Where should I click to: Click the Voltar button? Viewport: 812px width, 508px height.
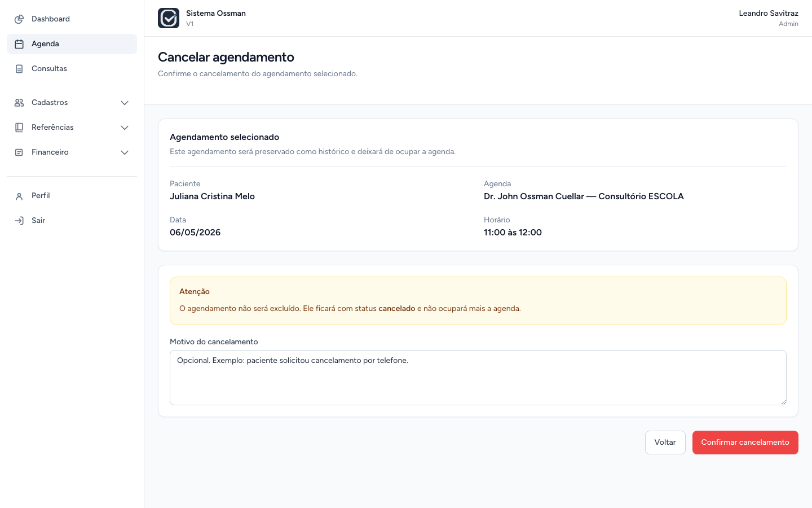coord(665,443)
